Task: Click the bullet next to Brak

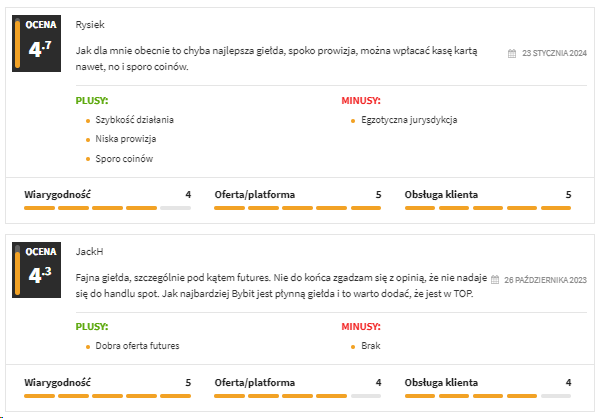Action: 353,346
